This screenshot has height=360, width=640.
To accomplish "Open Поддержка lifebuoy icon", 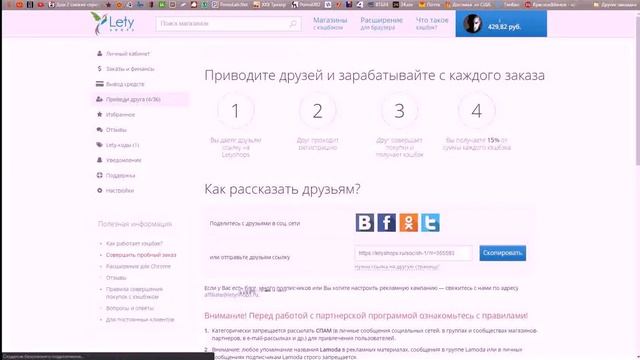I will click(99, 175).
